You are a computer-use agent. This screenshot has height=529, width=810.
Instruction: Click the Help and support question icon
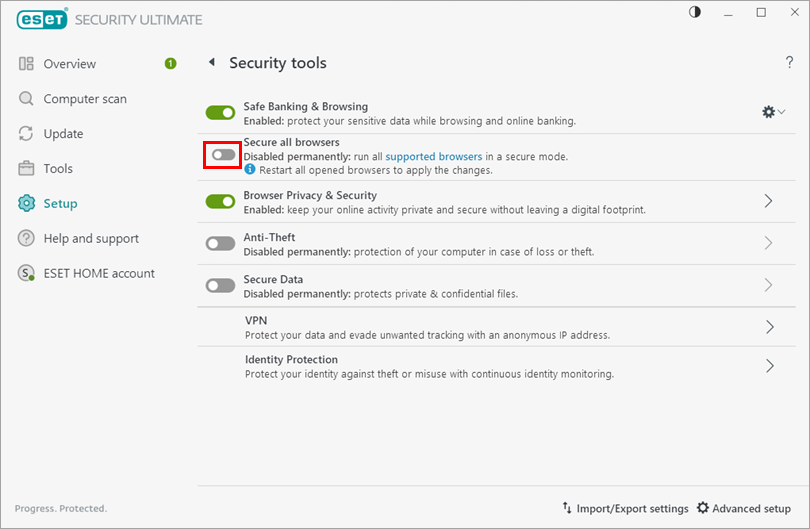click(26, 239)
